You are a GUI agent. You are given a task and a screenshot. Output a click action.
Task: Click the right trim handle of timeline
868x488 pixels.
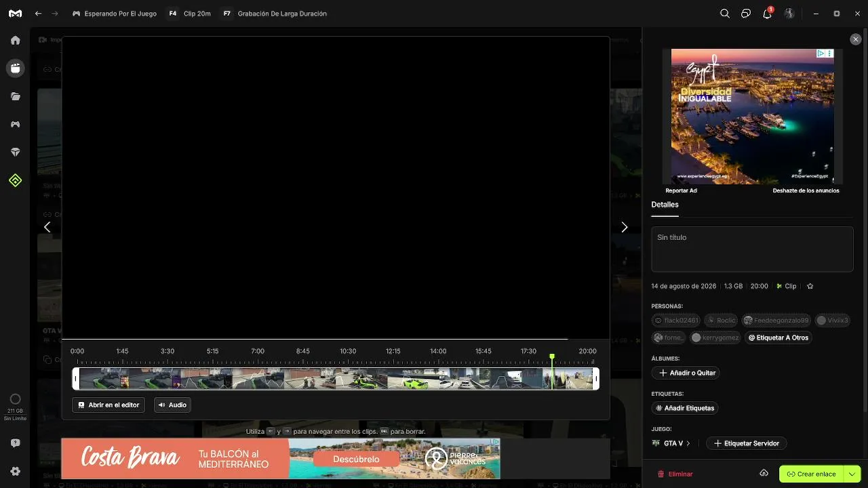pos(596,378)
